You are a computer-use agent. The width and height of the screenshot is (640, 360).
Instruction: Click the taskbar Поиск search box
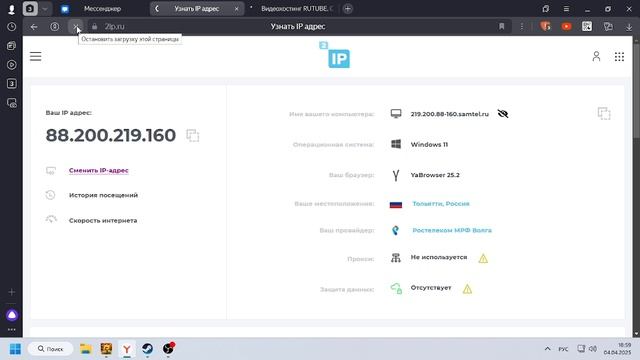point(51,349)
